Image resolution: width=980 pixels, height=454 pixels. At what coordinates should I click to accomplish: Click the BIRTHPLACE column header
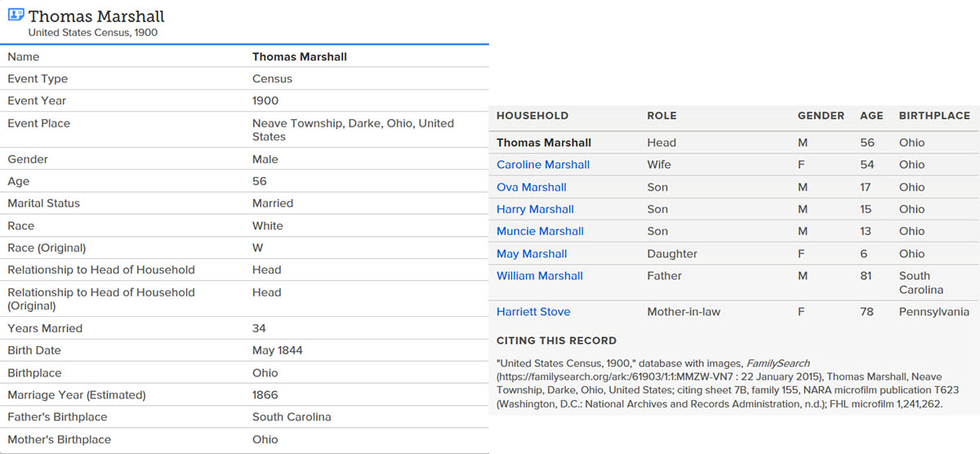(x=934, y=116)
